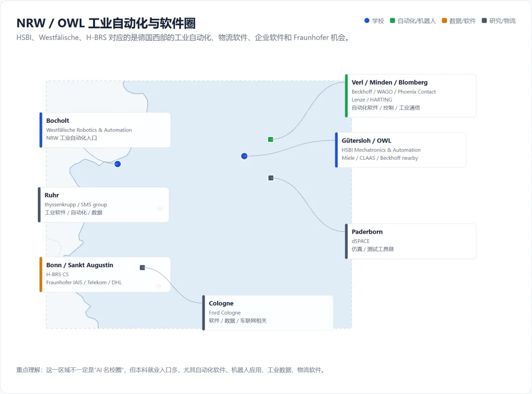Click '仿真 / 测试工具链' text
The height and width of the screenshot is (394, 532).
point(372,250)
